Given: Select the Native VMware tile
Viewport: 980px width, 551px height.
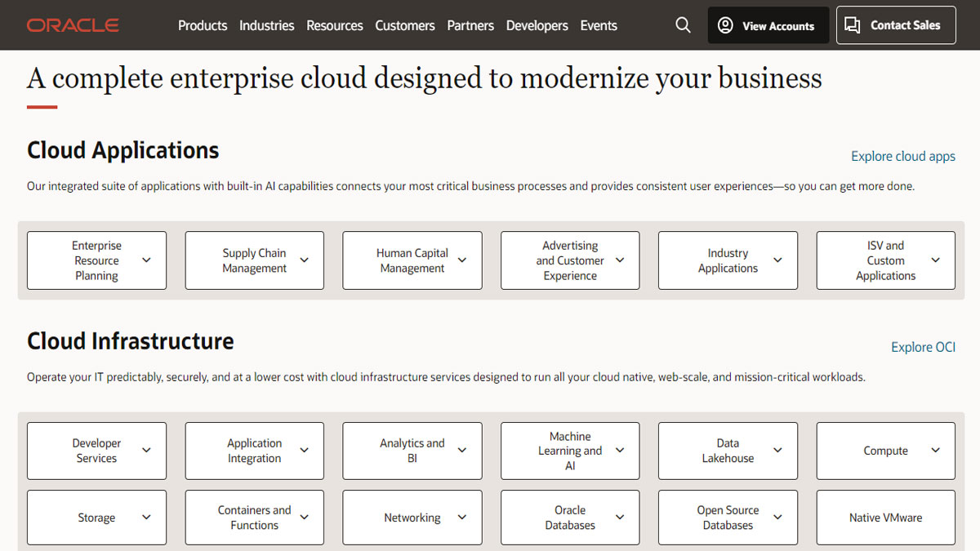Looking at the screenshot, I should pos(885,518).
